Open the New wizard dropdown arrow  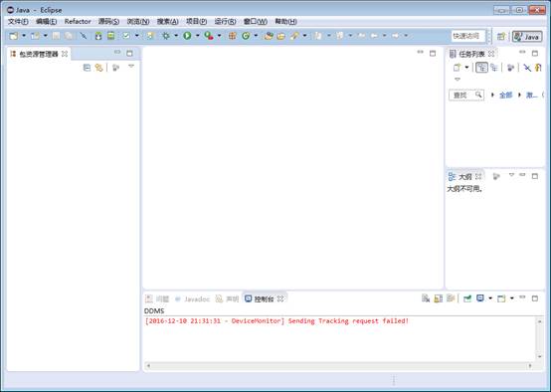click(24, 36)
